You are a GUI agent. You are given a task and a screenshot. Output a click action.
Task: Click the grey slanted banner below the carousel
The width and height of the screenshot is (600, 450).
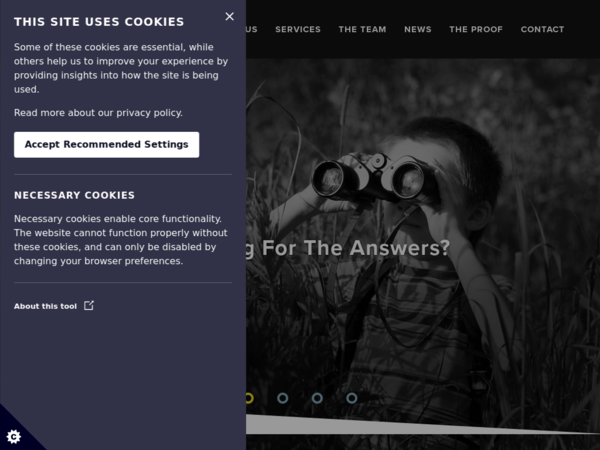coord(423,424)
